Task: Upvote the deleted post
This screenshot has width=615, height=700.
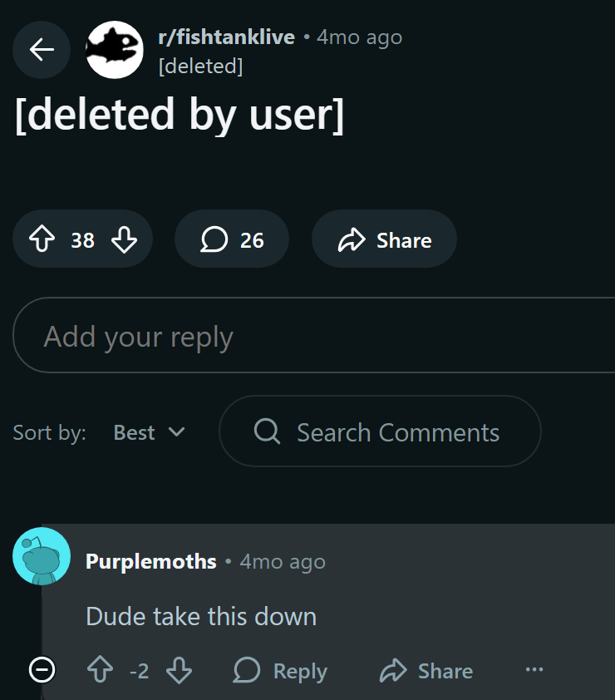Action: click(42, 240)
